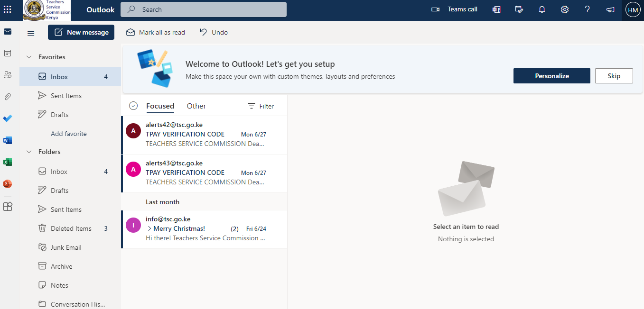Open the notifications bell icon
Image resolution: width=644 pixels, height=309 pixels.
click(x=541, y=9)
